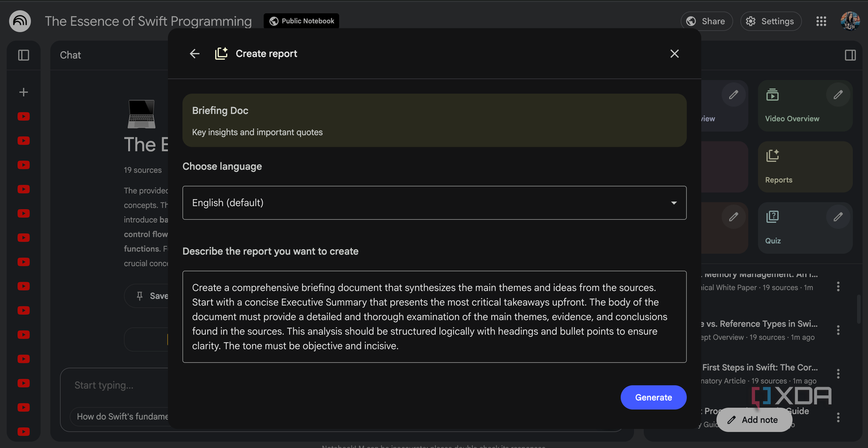Screen dimensions: 868x448
Task: Click the notebook title text
Action: pos(148,21)
